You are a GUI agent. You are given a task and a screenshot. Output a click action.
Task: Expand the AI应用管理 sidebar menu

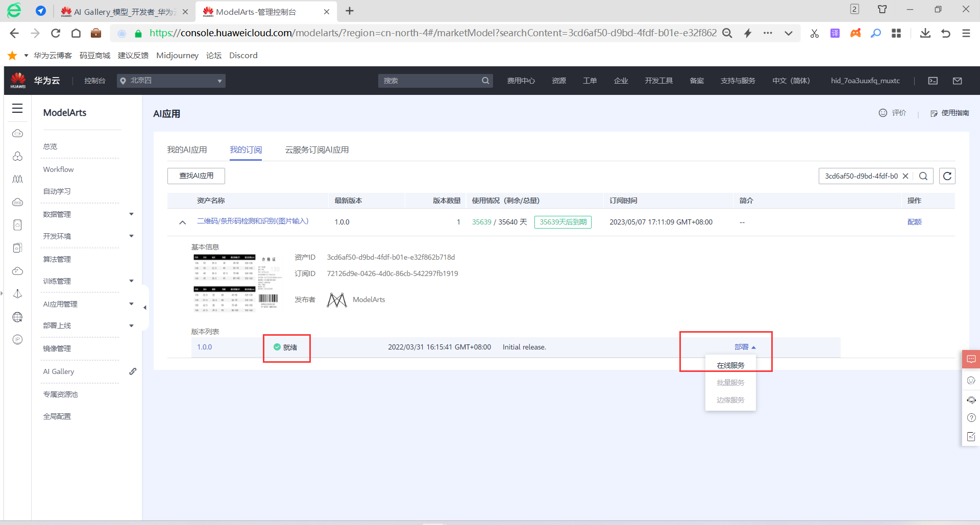point(131,304)
